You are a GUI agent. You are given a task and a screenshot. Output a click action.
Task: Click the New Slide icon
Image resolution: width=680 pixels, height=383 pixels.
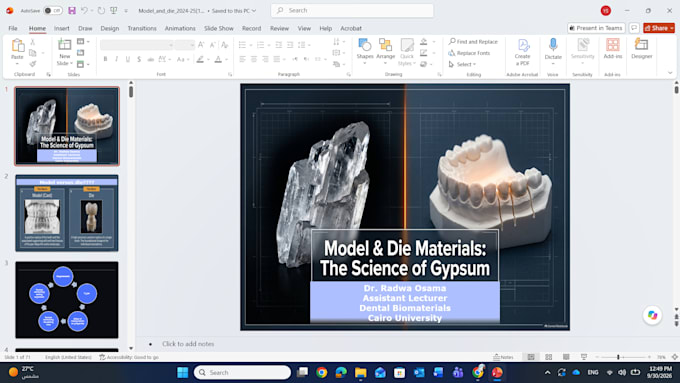tap(65, 45)
